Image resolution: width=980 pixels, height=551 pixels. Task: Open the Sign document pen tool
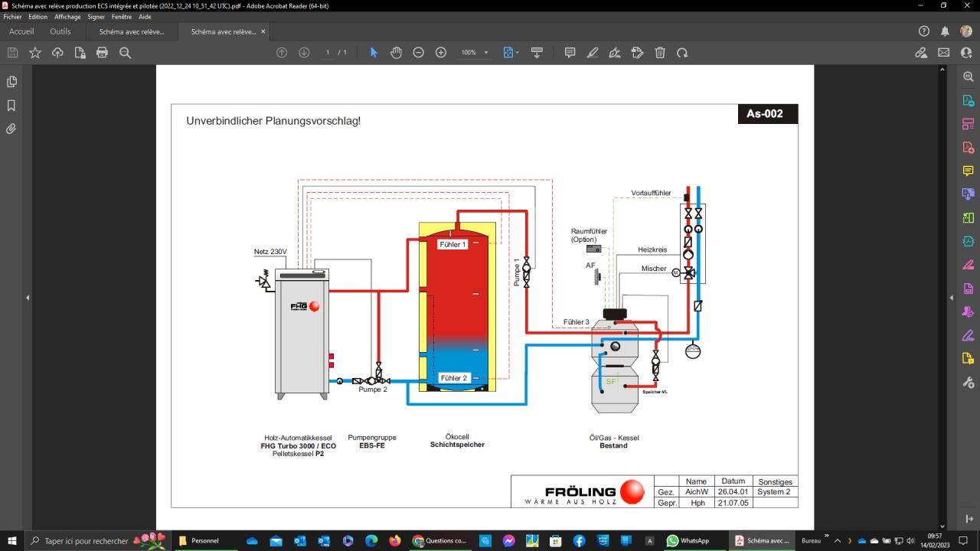[x=615, y=53]
